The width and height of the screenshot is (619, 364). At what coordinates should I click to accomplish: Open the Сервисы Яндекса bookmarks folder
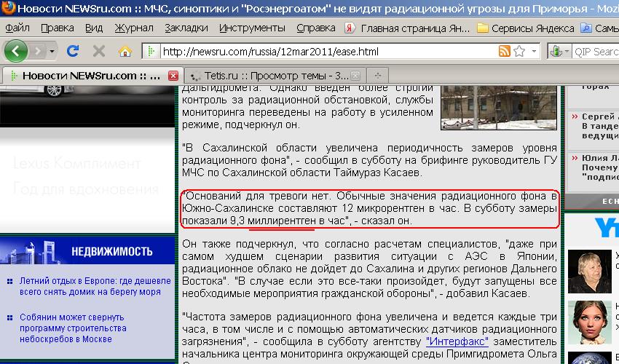click(526, 28)
